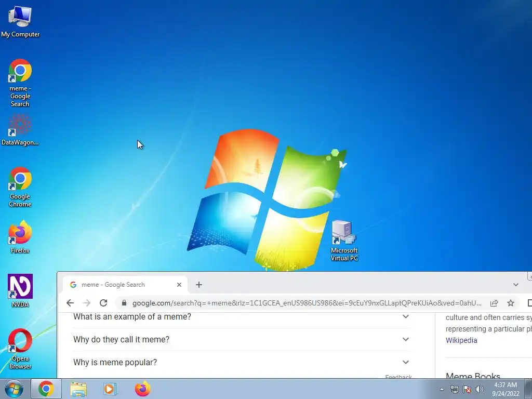Bookmark this page with the star icon
Viewport: 532px width, 399px height.
511,303
